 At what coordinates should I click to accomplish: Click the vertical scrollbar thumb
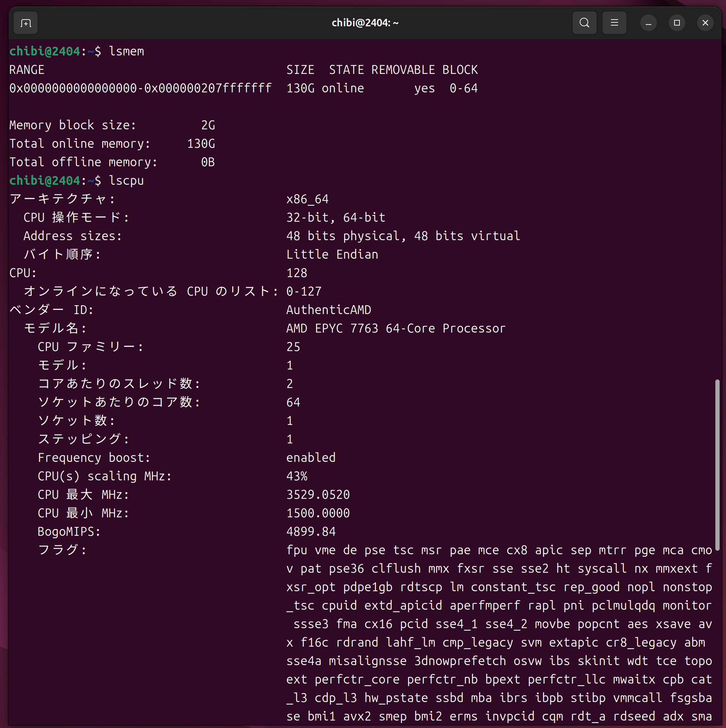click(717, 465)
